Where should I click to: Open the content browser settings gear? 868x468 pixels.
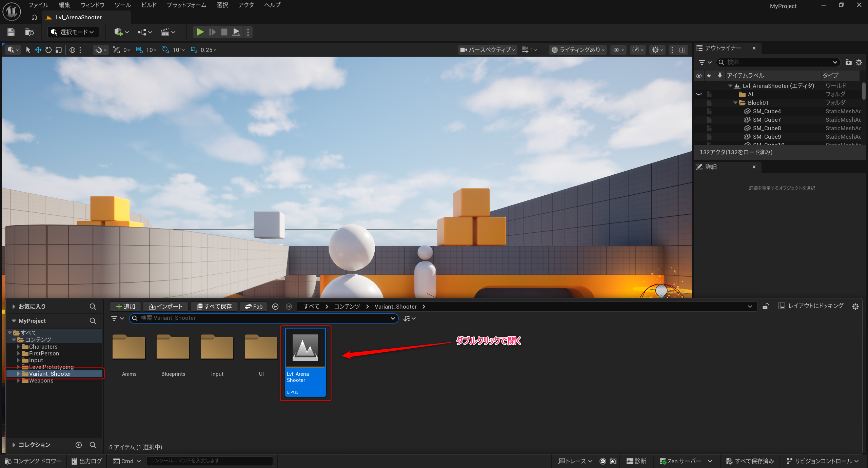tap(855, 307)
